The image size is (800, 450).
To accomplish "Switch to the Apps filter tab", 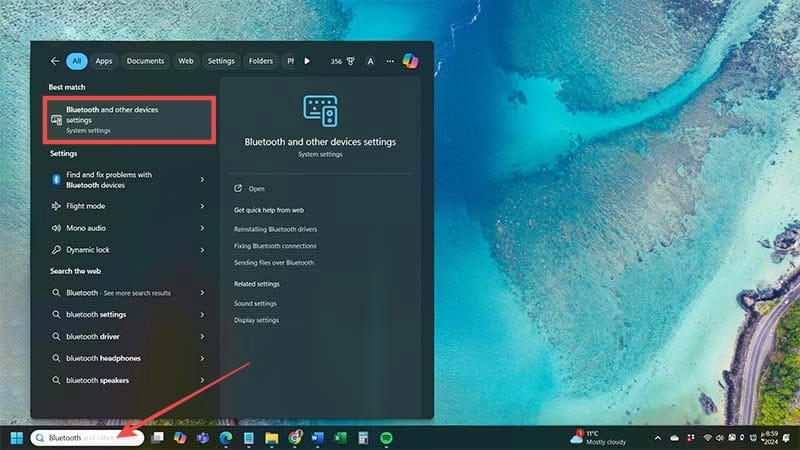I will 104,61.
